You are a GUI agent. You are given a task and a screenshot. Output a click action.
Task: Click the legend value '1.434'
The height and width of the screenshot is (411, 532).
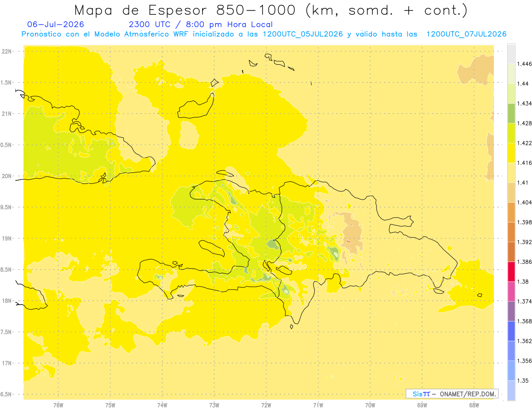[x=524, y=103]
